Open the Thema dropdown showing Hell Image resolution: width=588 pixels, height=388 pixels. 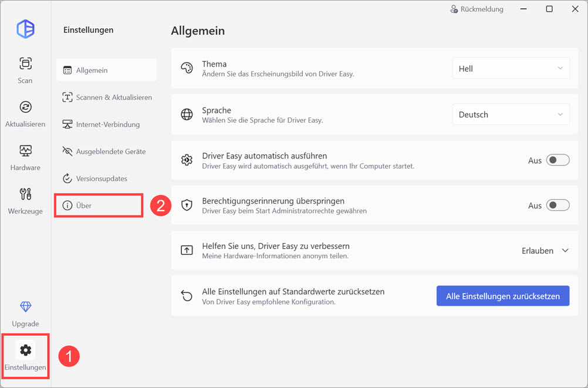pos(511,68)
